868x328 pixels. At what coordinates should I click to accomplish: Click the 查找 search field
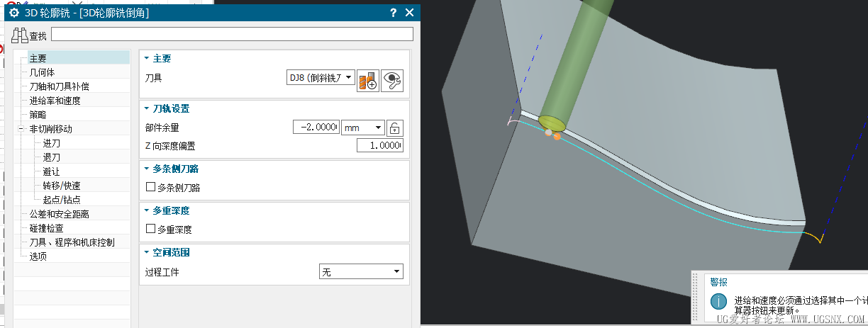point(232,34)
